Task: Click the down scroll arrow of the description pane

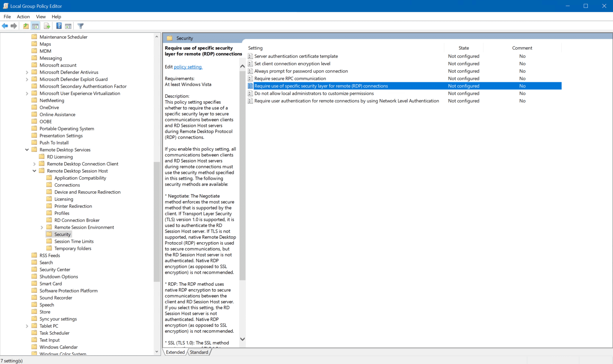Action: coord(242,339)
